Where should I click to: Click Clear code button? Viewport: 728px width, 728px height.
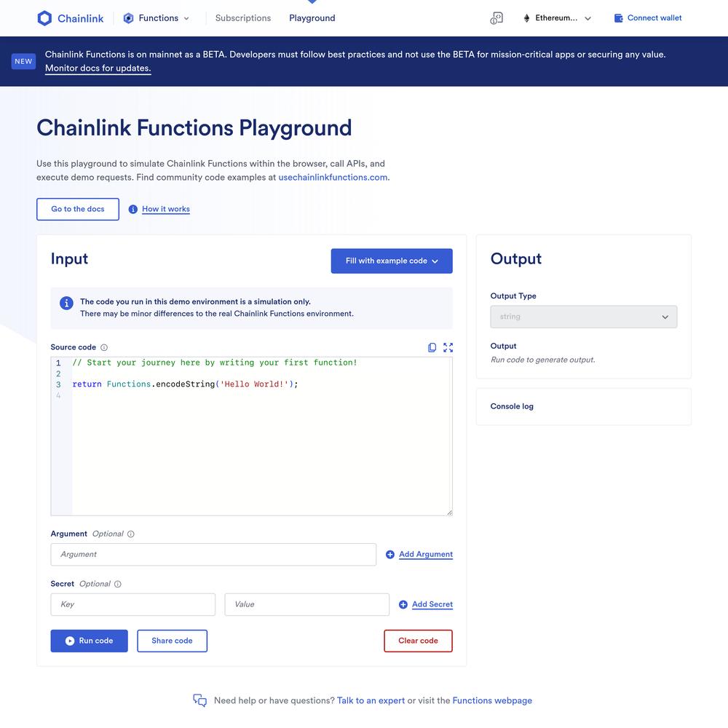[x=418, y=641]
